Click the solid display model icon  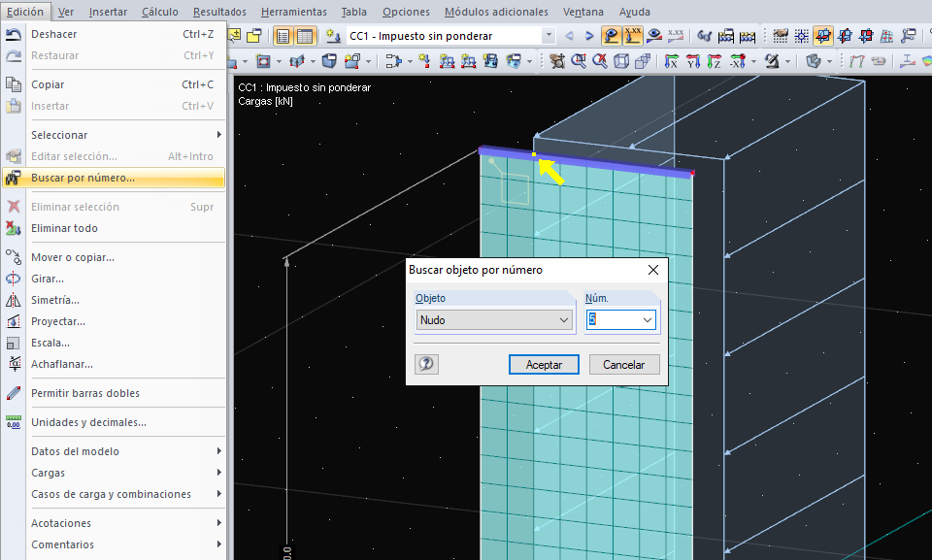coord(814,60)
